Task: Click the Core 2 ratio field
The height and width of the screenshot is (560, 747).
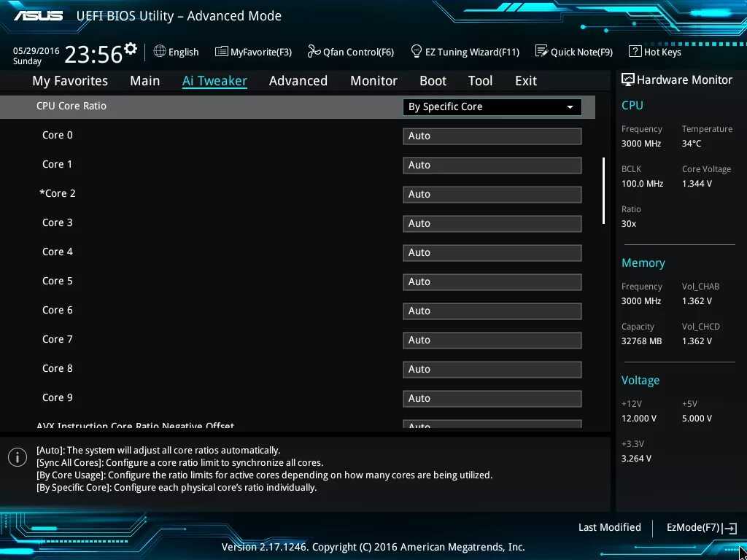Action: (492, 194)
